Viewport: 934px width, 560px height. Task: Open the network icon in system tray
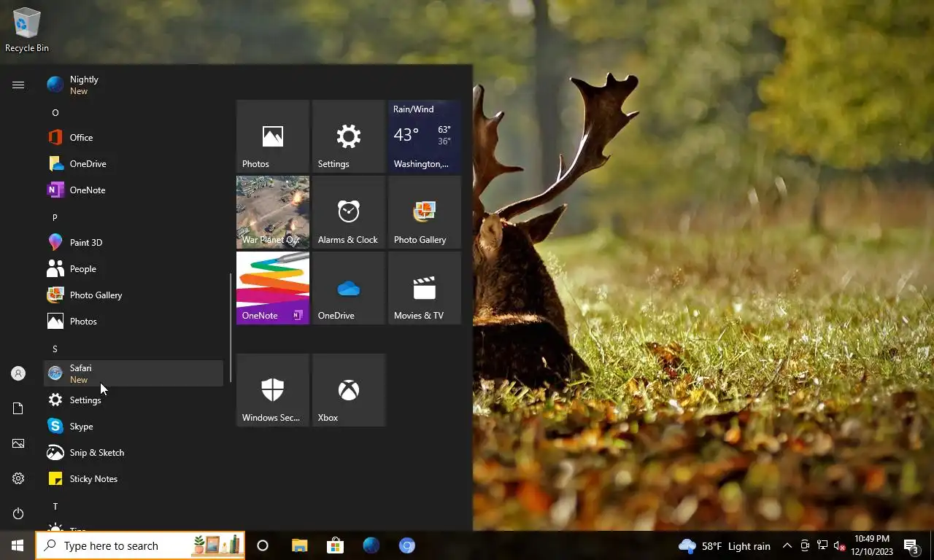822,545
